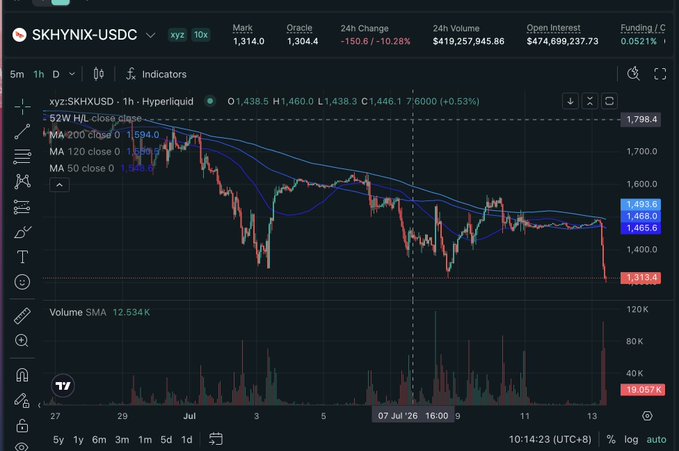Set range to 6m
679x451 pixels.
click(x=99, y=440)
